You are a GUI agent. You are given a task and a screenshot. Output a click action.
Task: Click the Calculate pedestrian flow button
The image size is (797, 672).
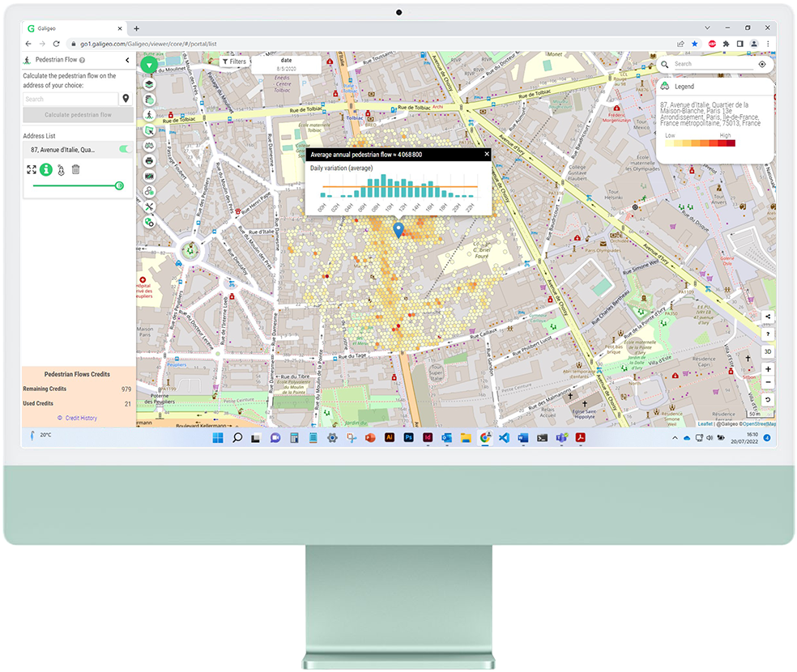[79, 115]
